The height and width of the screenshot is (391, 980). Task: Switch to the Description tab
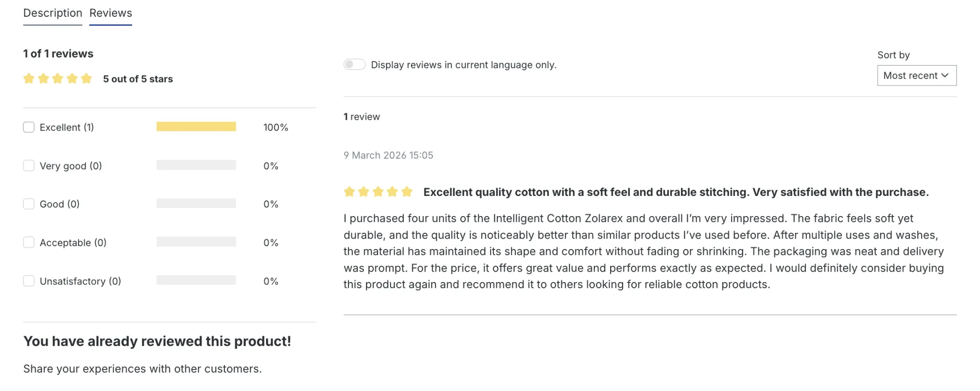pos(53,13)
